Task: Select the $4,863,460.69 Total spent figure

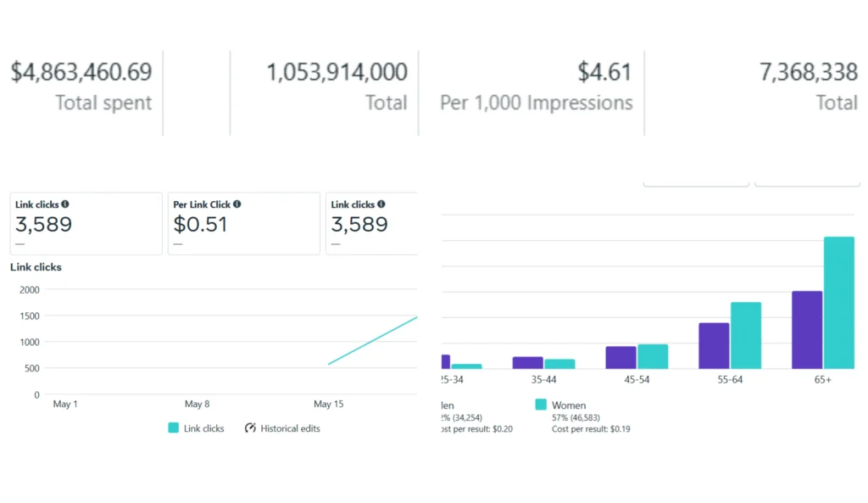Action: 81,73
